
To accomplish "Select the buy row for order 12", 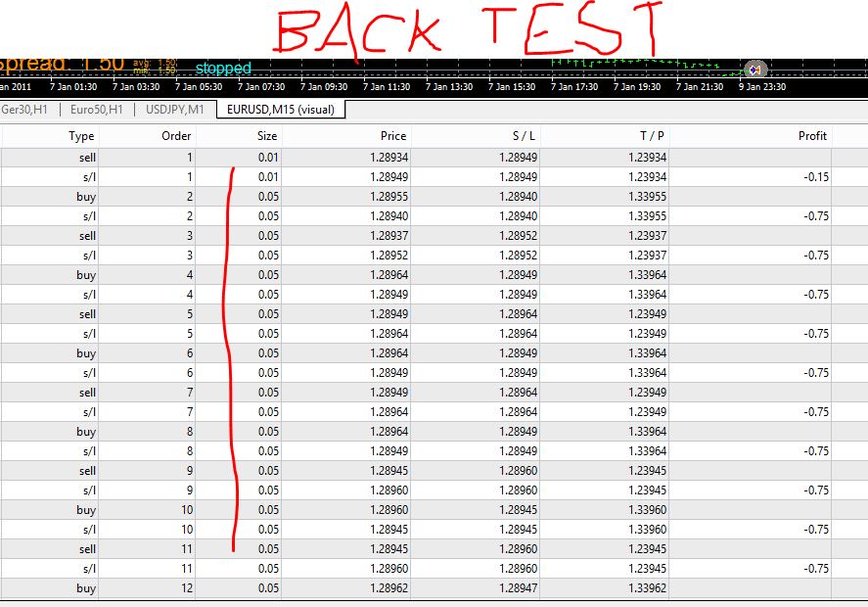I will click(434, 588).
